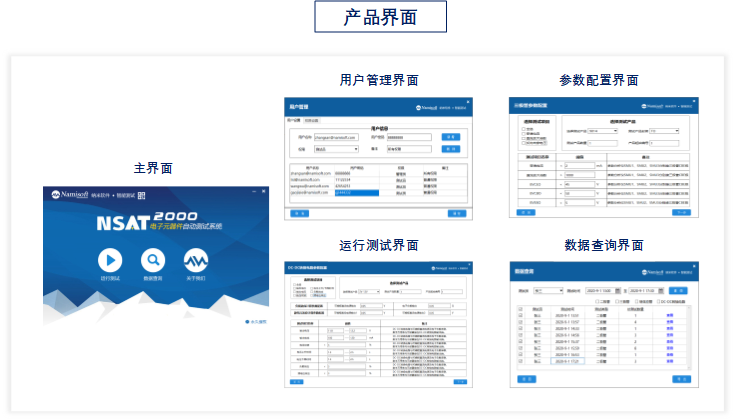The image size is (735, 420).
Task: Click the mA value field in the parameter table
Action: [579, 165]
